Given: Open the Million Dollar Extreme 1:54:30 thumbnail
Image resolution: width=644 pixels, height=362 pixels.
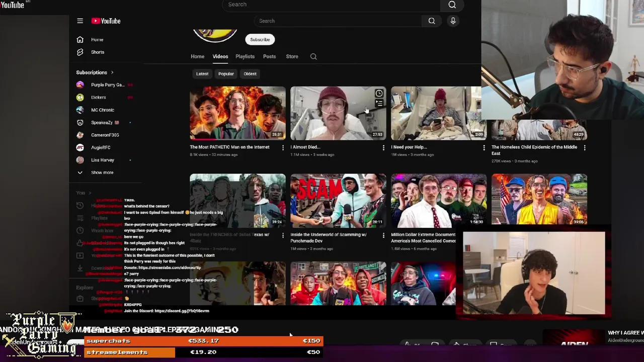Looking at the screenshot, I should coord(439,201).
